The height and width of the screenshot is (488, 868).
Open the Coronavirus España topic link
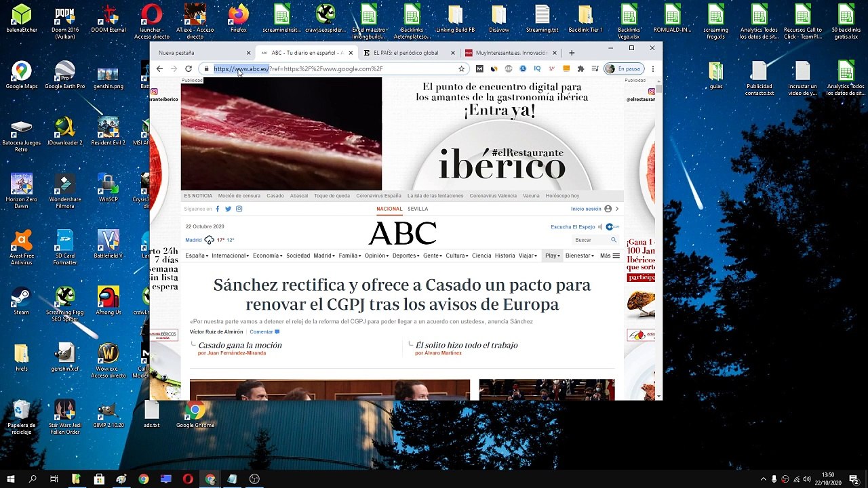pos(378,196)
